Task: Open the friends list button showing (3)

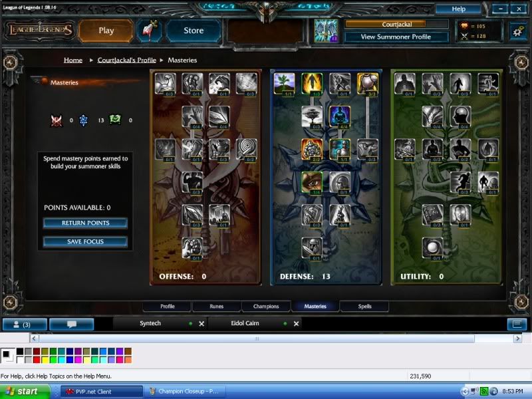Action: click(x=24, y=325)
